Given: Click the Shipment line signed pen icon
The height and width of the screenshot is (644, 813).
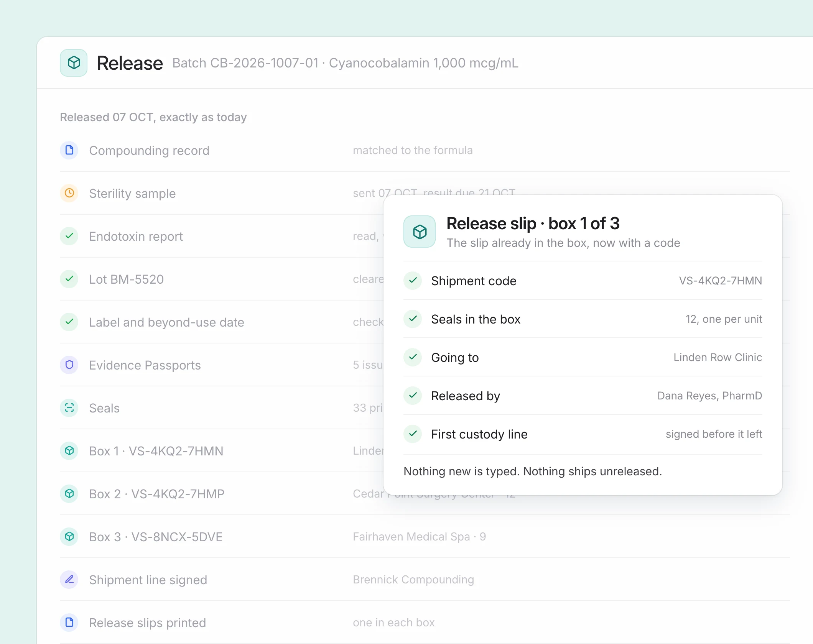Looking at the screenshot, I should click(x=69, y=580).
